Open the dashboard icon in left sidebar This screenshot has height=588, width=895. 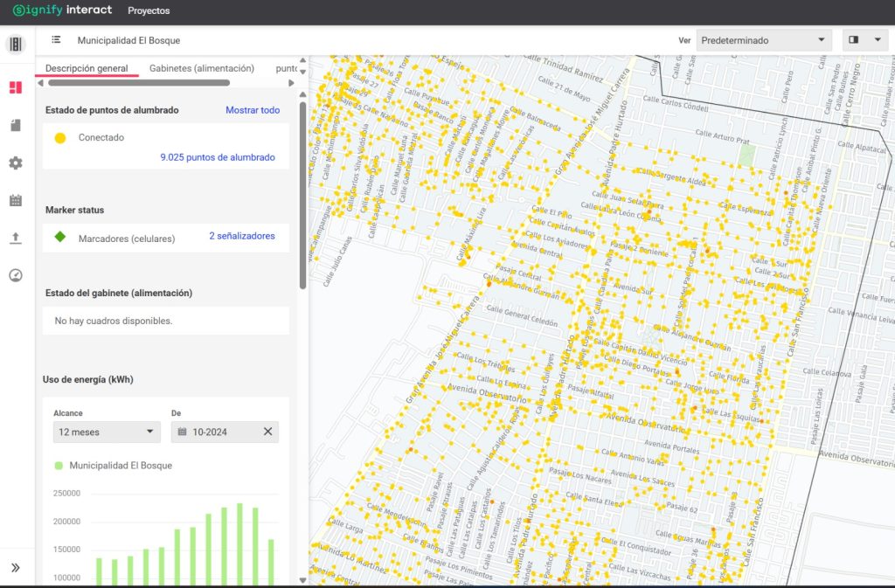pos(15,87)
